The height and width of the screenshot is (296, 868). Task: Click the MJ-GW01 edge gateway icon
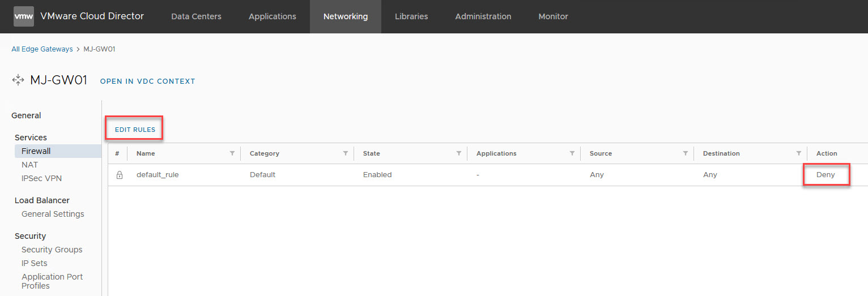(x=18, y=80)
